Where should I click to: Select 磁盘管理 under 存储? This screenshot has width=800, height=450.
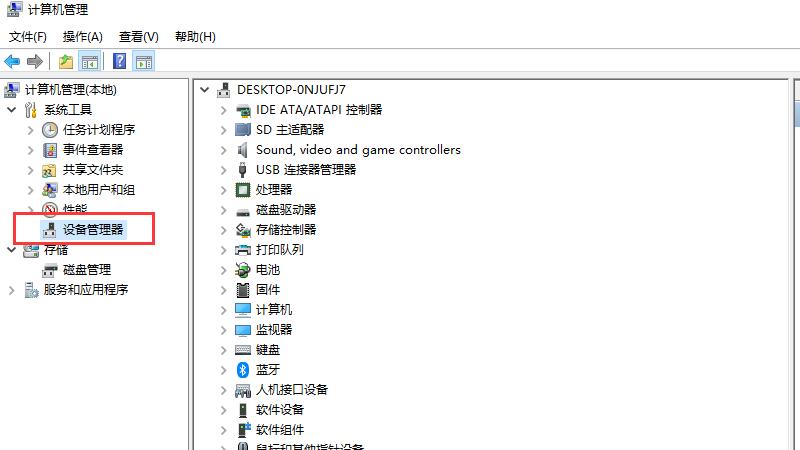click(x=86, y=269)
